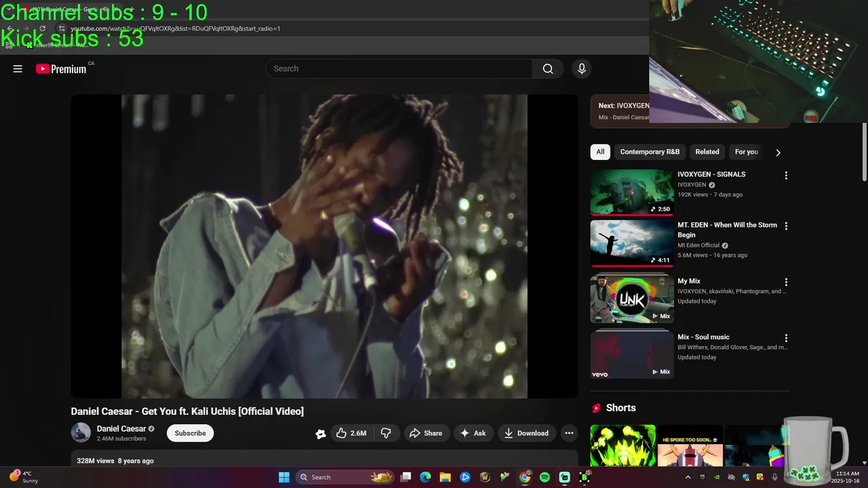The image size is (868, 488).
Task: Open more actions ellipsis under video
Action: (x=569, y=433)
